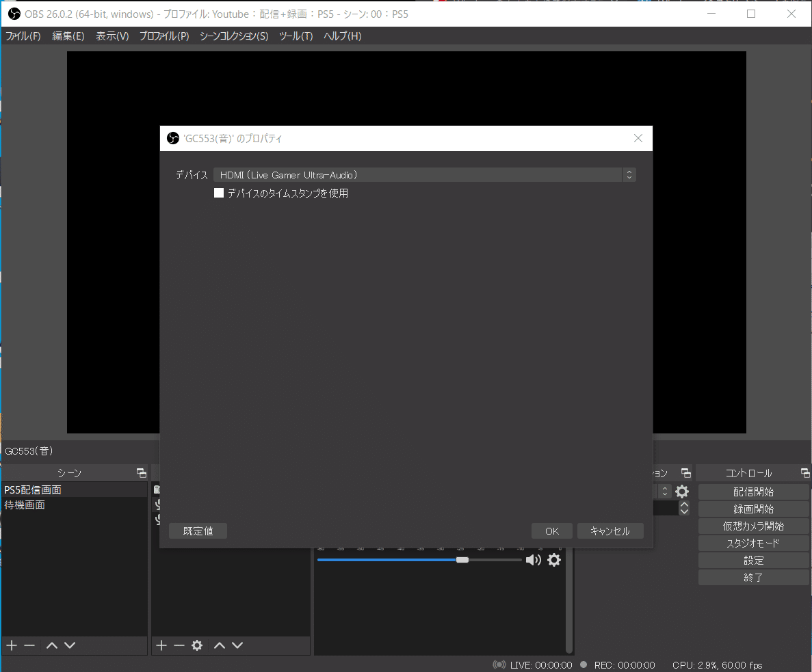The height and width of the screenshot is (672, 812).
Task: Open source properties gear in Sources toolbar
Action: [197, 645]
